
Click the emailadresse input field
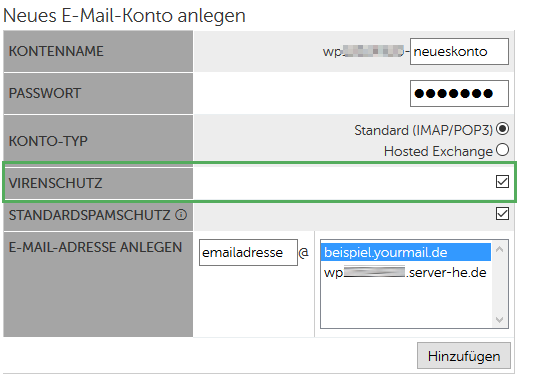(x=248, y=253)
